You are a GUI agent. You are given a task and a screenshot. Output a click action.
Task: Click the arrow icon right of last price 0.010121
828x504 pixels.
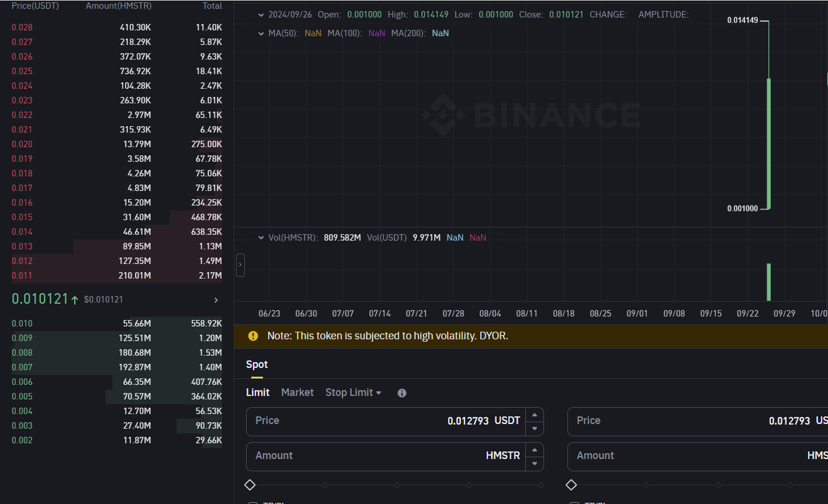pyautogui.click(x=216, y=300)
